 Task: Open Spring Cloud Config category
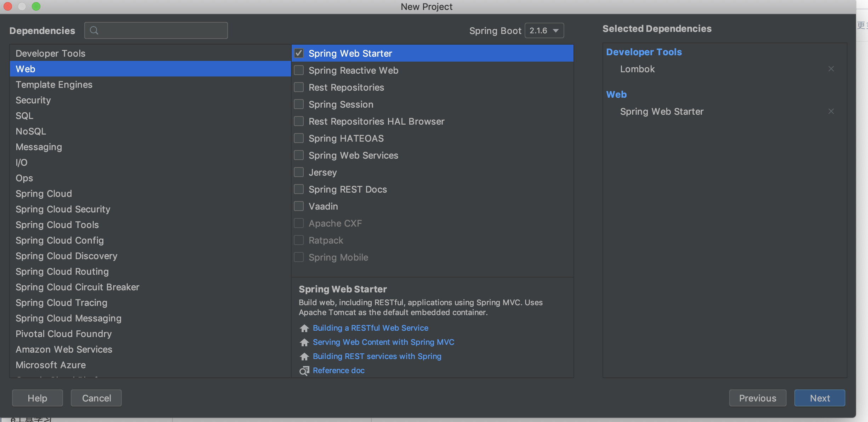[150, 240]
